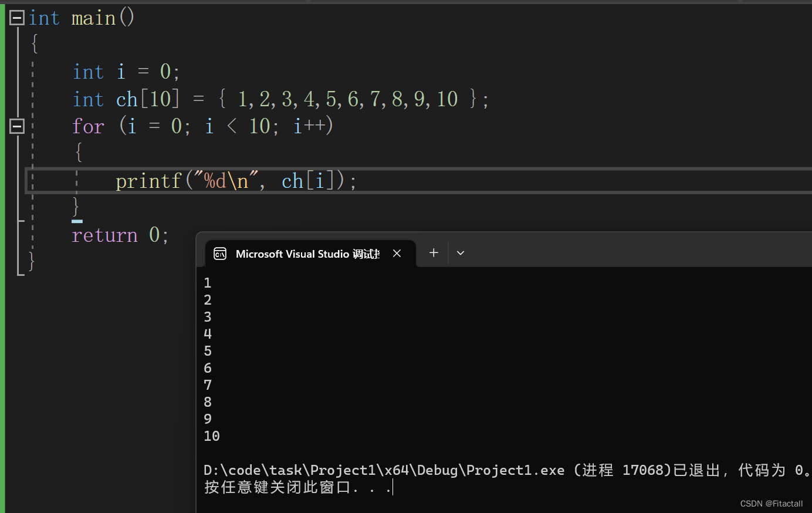The height and width of the screenshot is (513, 812).
Task: Click the opening brace below main()
Action: pyautogui.click(x=35, y=44)
